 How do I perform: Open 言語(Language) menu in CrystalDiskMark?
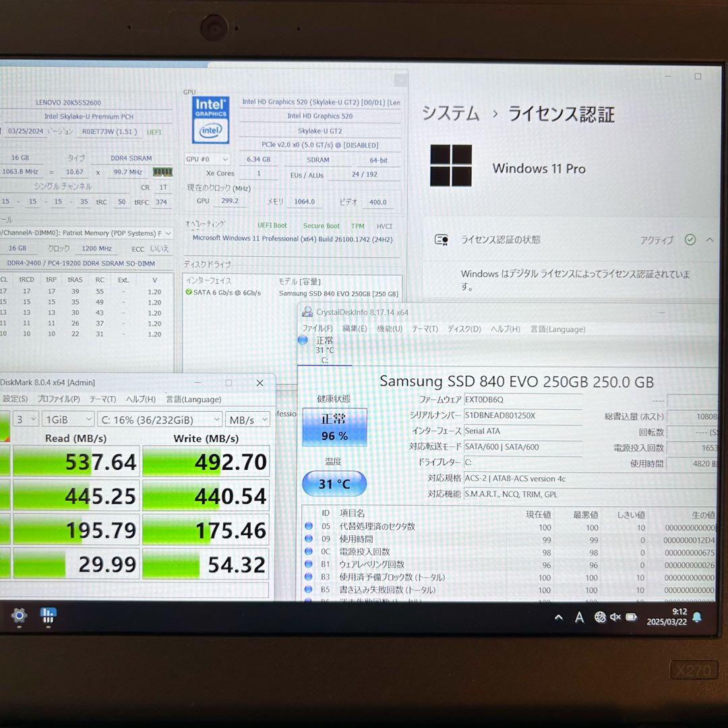coord(193,399)
